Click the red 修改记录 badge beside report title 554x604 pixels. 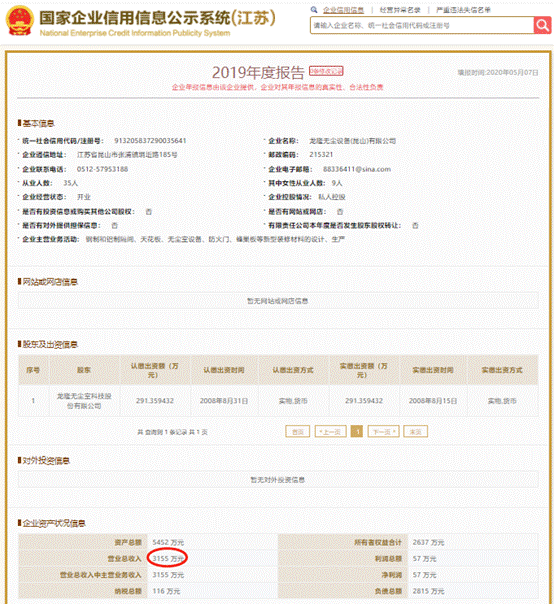[326, 71]
